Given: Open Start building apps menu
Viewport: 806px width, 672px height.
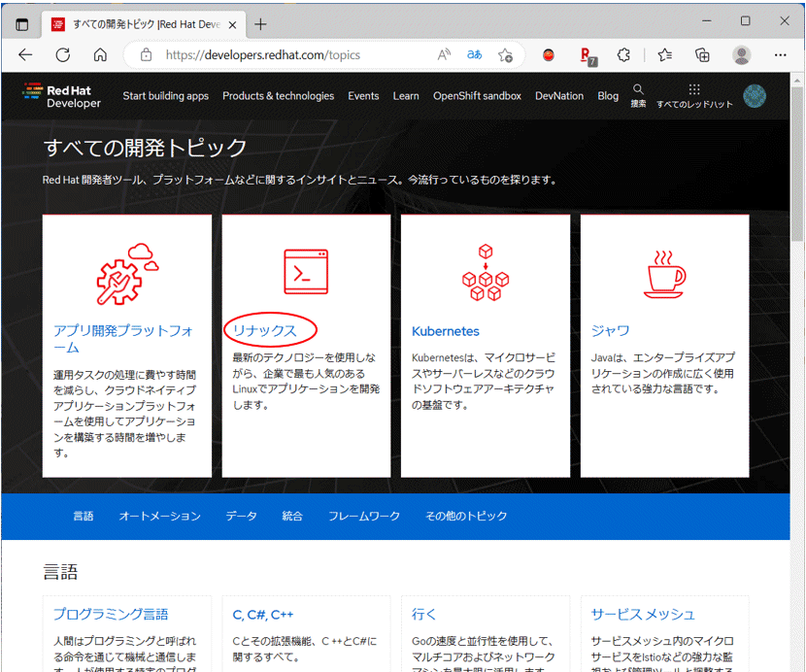Looking at the screenshot, I should click(165, 96).
